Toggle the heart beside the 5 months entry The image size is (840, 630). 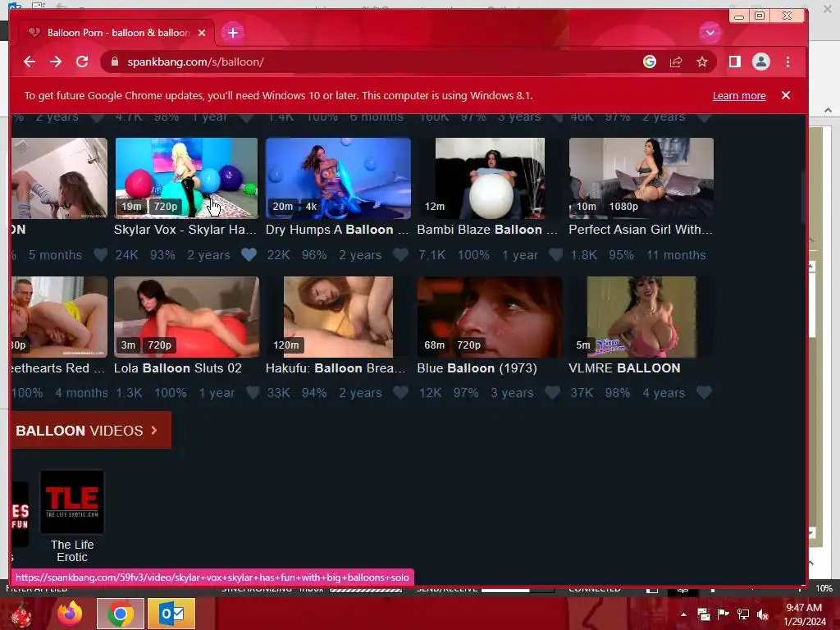click(x=100, y=254)
